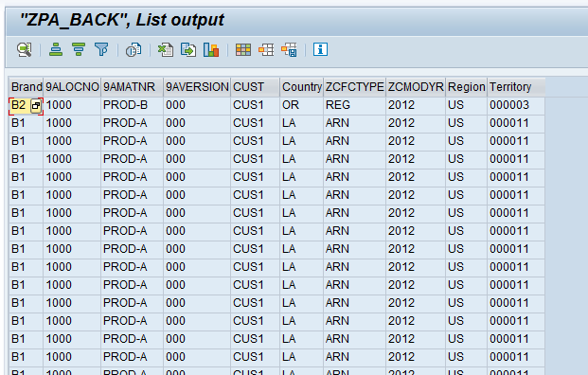Image resolution: width=588 pixels, height=375 pixels.
Task: Open the print preview icon
Action: pos(134,49)
